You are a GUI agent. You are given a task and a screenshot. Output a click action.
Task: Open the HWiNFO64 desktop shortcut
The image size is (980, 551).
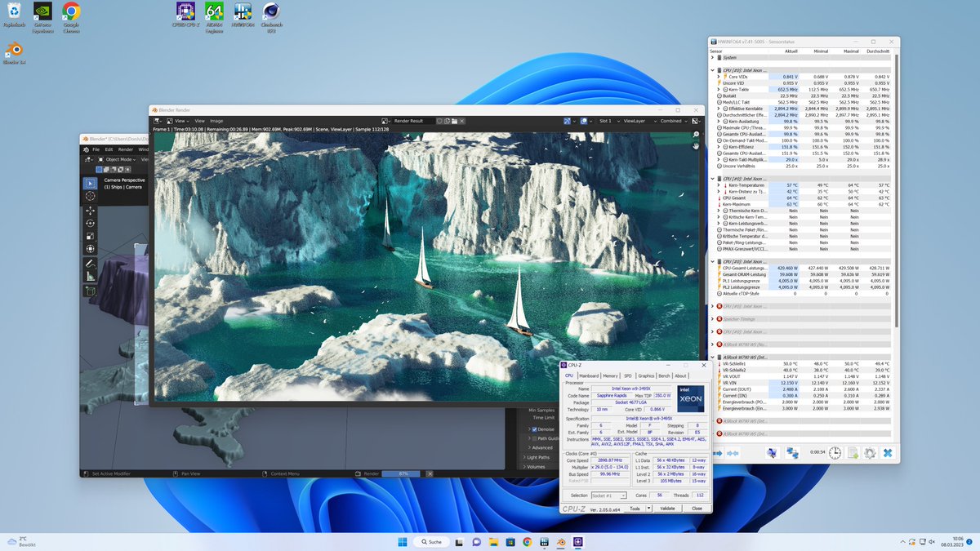pyautogui.click(x=243, y=16)
